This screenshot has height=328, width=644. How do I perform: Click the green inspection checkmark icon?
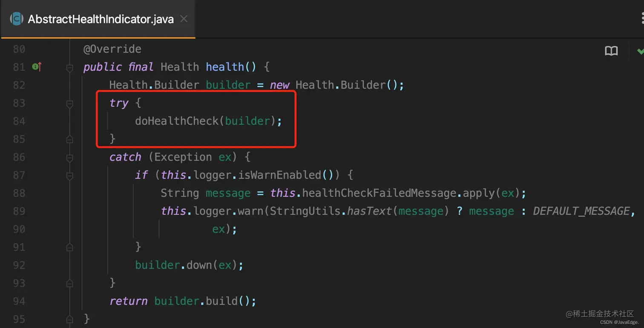[640, 51]
